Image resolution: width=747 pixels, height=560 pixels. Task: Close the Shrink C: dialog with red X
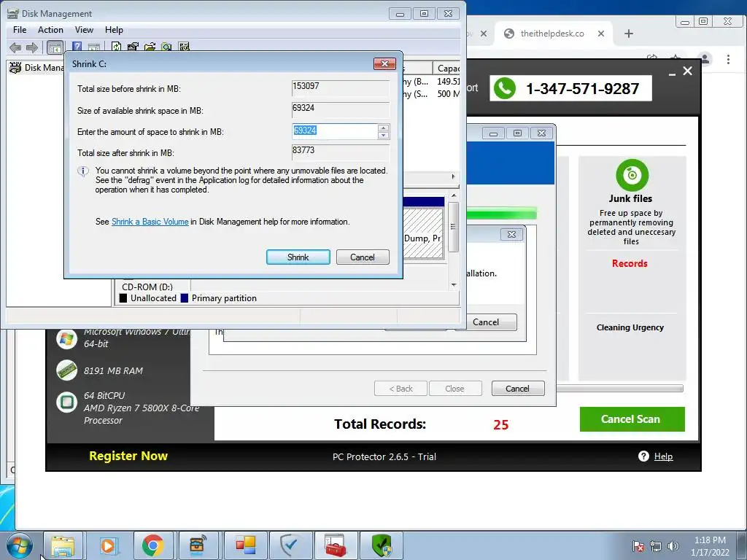click(x=385, y=64)
